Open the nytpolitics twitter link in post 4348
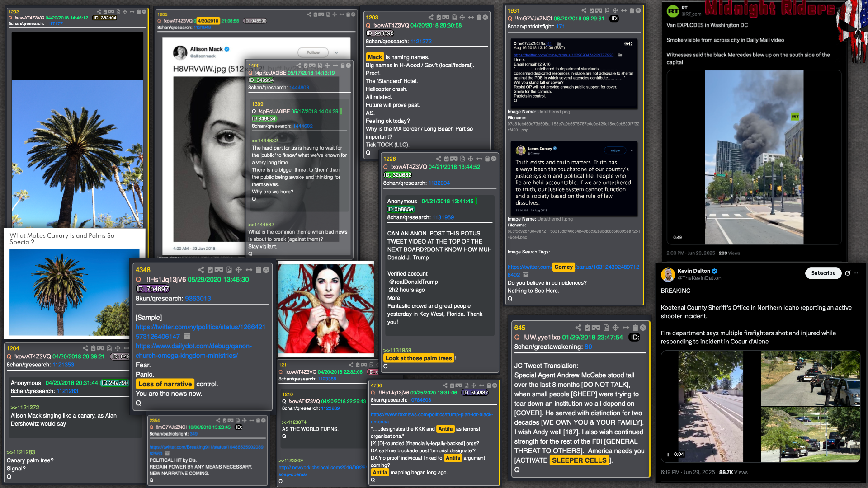The image size is (868, 488). (x=200, y=332)
